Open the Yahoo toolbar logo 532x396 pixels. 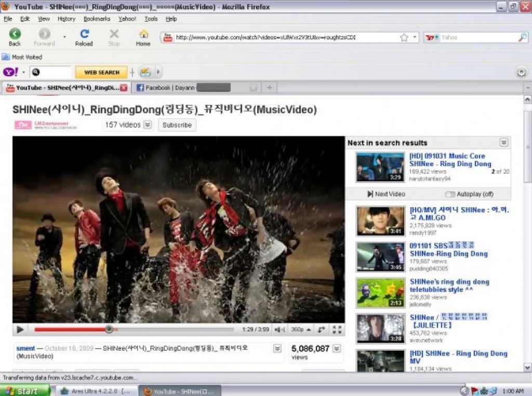click(10, 72)
